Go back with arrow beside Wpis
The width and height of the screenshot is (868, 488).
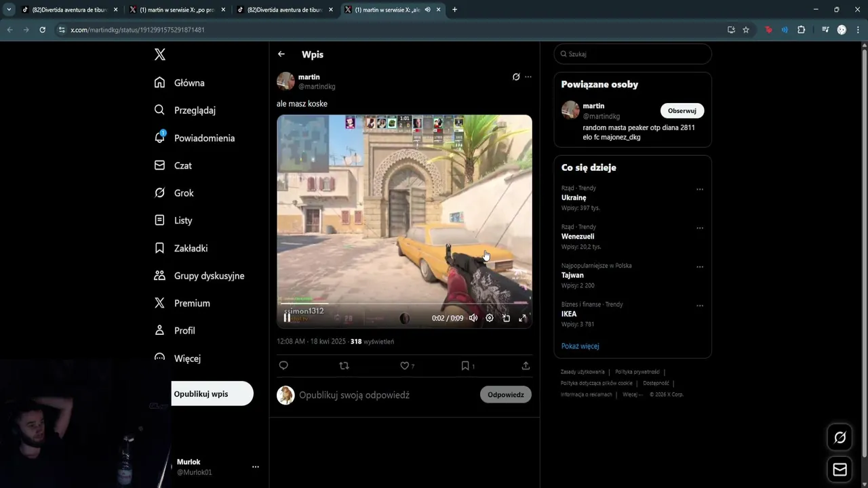pyautogui.click(x=281, y=54)
